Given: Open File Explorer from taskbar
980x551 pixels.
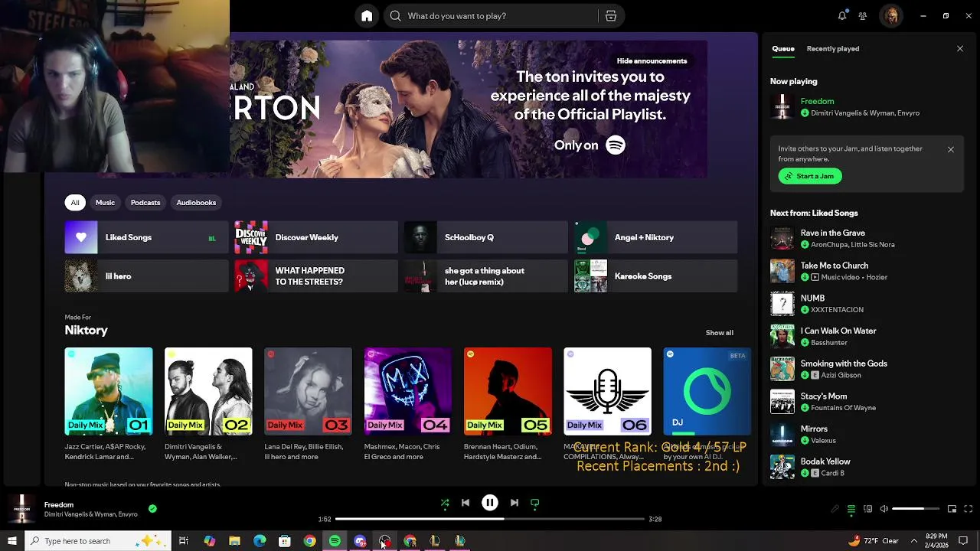Looking at the screenshot, I should tap(234, 541).
